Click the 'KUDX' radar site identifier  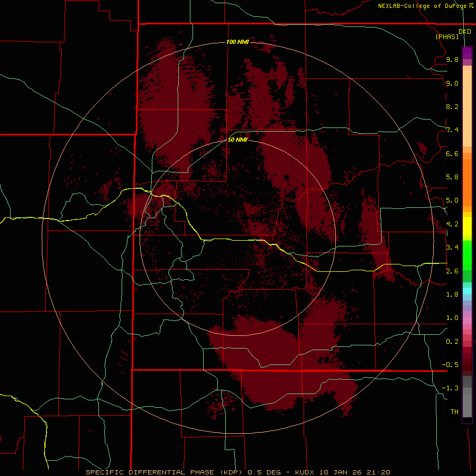click(x=305, y=472)
